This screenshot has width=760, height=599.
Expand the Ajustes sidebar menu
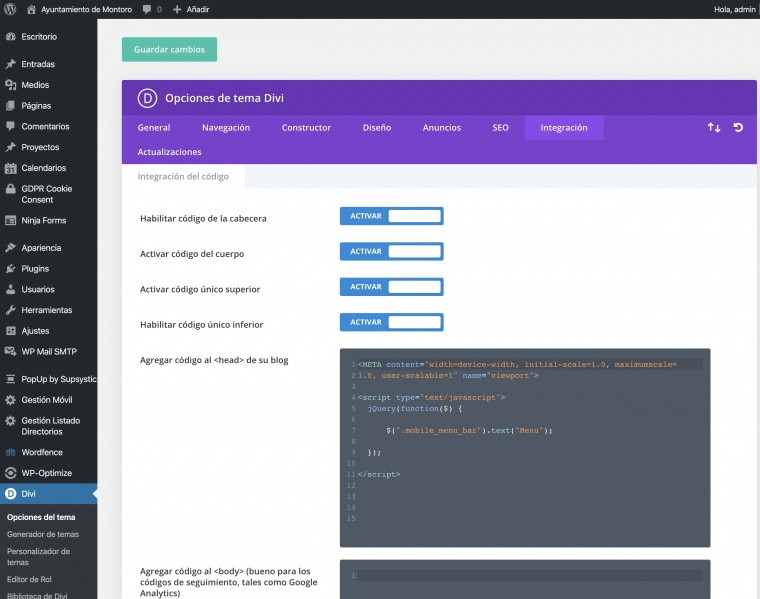(35, 331)
